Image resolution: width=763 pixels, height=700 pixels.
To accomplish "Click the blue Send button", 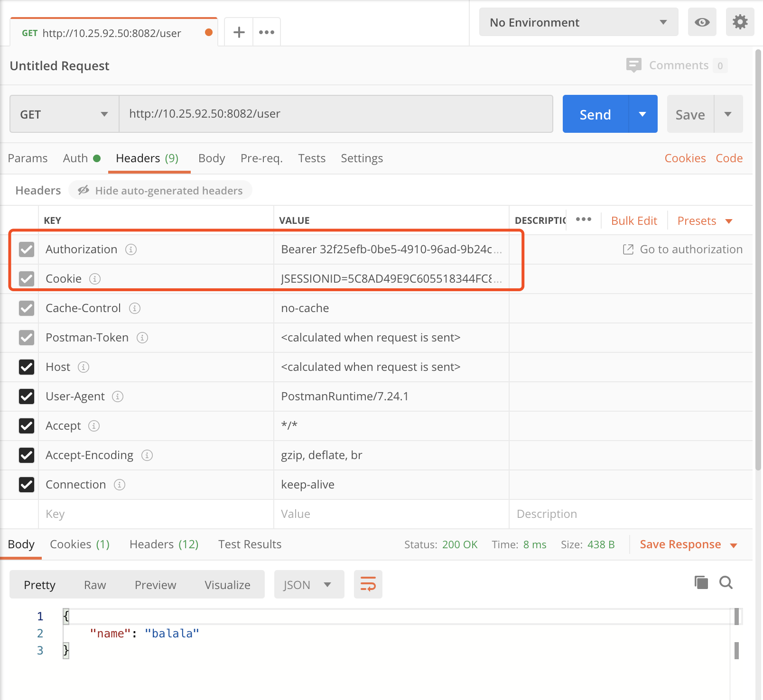I will pos(596,114).
